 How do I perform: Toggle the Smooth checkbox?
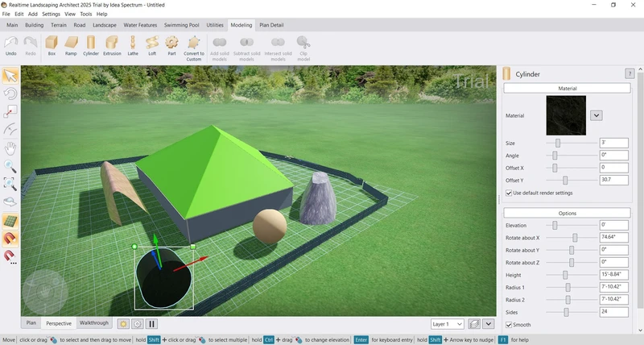tap(509, 325)
